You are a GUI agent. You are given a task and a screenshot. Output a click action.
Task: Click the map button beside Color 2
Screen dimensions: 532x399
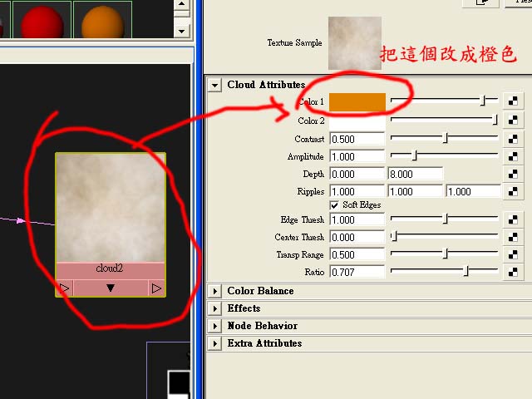pos(513,120)
